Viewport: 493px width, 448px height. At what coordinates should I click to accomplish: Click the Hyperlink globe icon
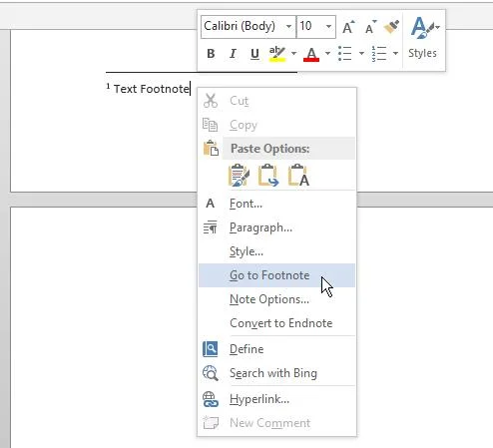pyautogui.click(x=211, y=399)
